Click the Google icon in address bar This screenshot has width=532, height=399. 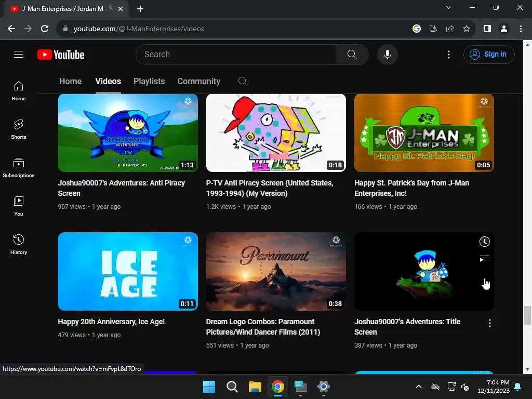click(x=416, y=29)
